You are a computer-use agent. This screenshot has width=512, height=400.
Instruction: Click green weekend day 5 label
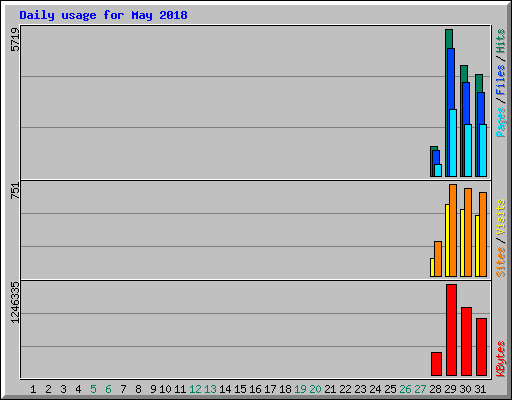tap(93, 389)
